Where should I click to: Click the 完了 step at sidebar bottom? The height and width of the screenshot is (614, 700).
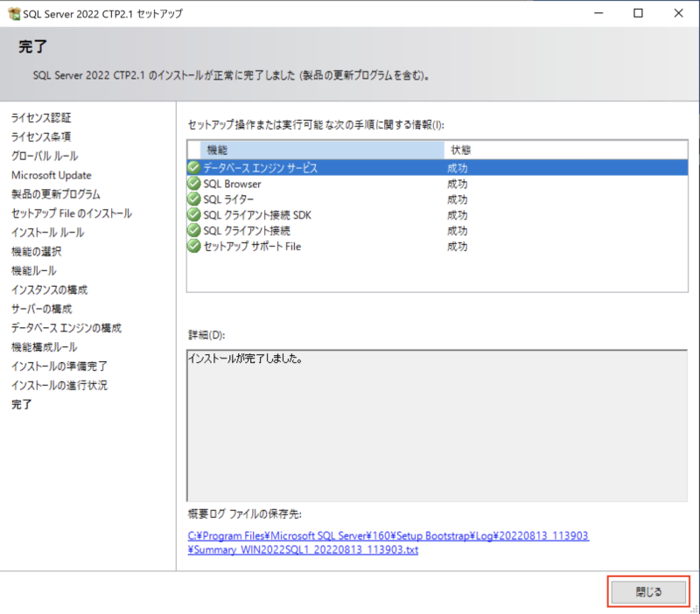click(21, 405)
